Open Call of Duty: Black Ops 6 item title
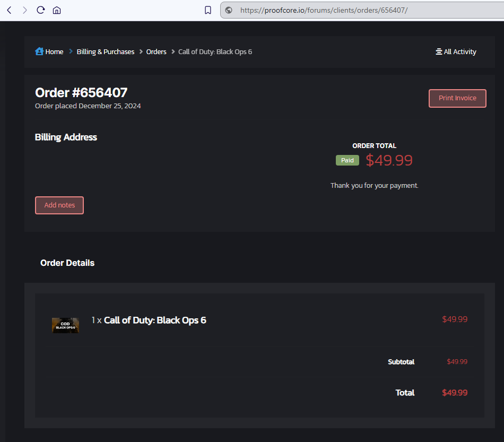This screenshot has width=504, height=442. point(155,320)
